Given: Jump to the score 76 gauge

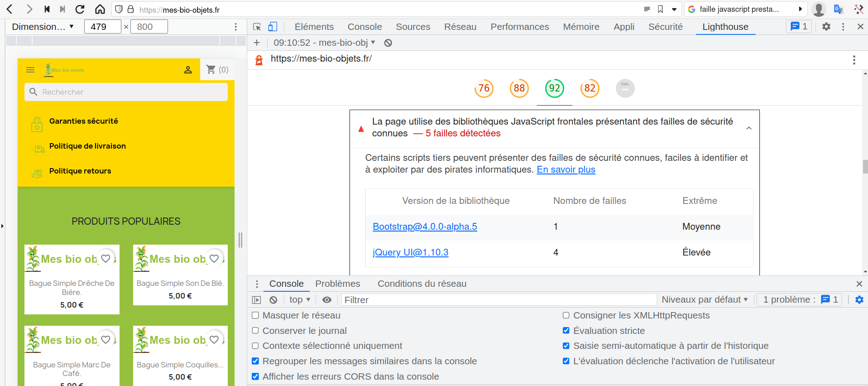Looking at the screenshot, I should coord(484,88).
